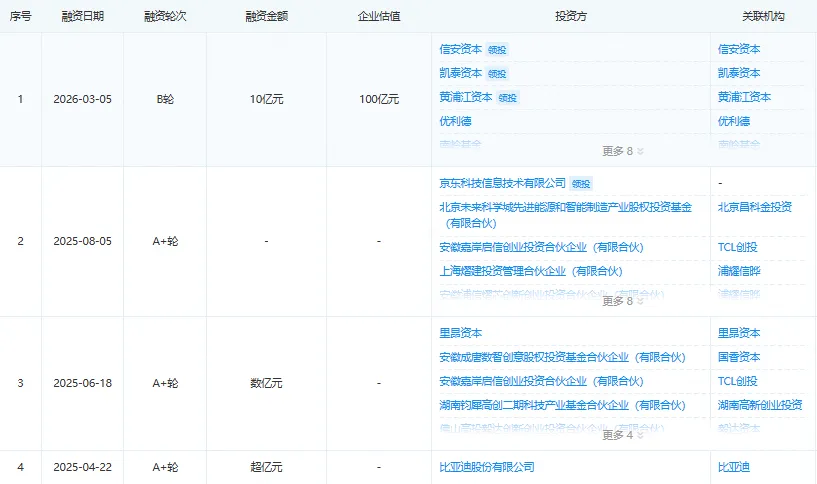The height and width of the screenshot is (484, 817).
Task: Expand 更多 8 in the 2026-03-05 row
Action: tap(623, 151)
